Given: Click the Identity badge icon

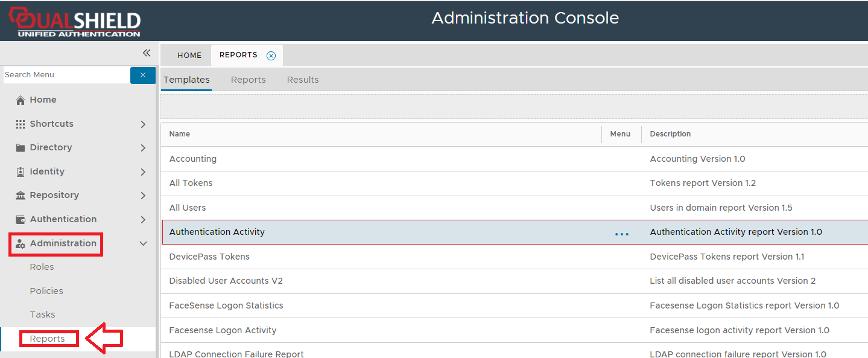Looking at the screenshot, I should pos(21,171).
